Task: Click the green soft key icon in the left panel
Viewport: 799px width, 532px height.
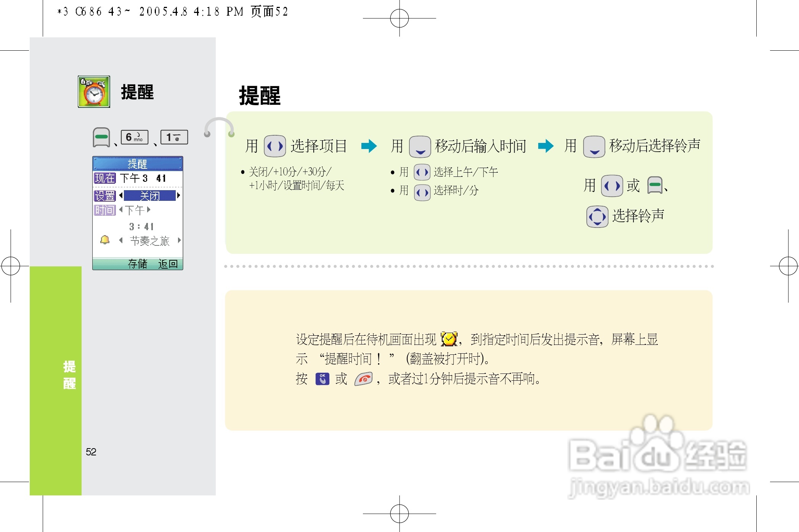Action: (101, 137)
